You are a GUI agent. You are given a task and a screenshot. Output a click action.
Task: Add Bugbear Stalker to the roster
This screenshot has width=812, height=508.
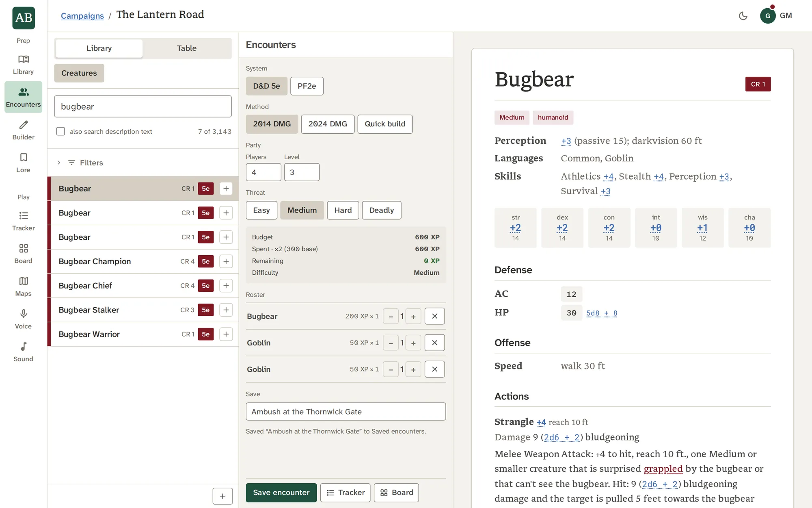pos(226,310)
